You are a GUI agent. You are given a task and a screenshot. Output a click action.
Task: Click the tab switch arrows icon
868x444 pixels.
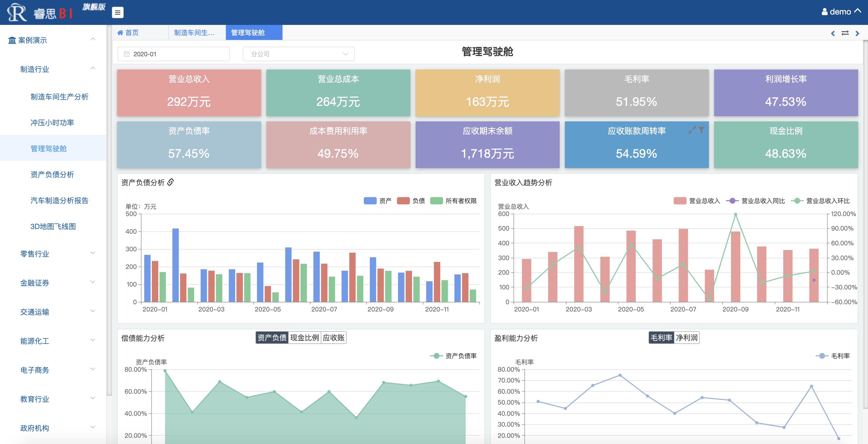click(x=845, y=33)
